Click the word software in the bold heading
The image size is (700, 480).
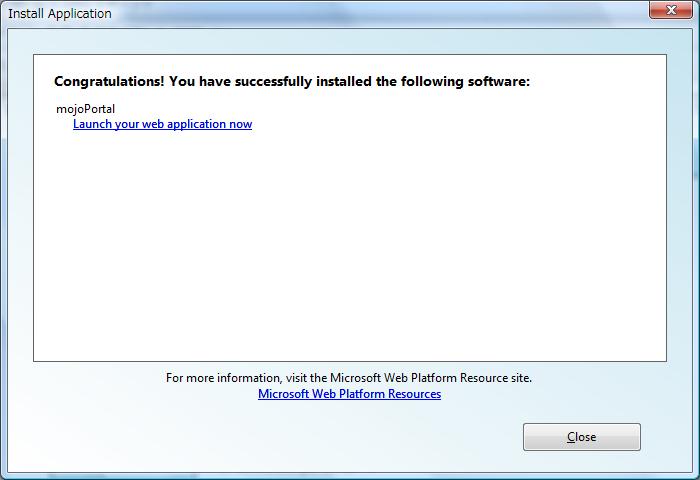(499, 81)
